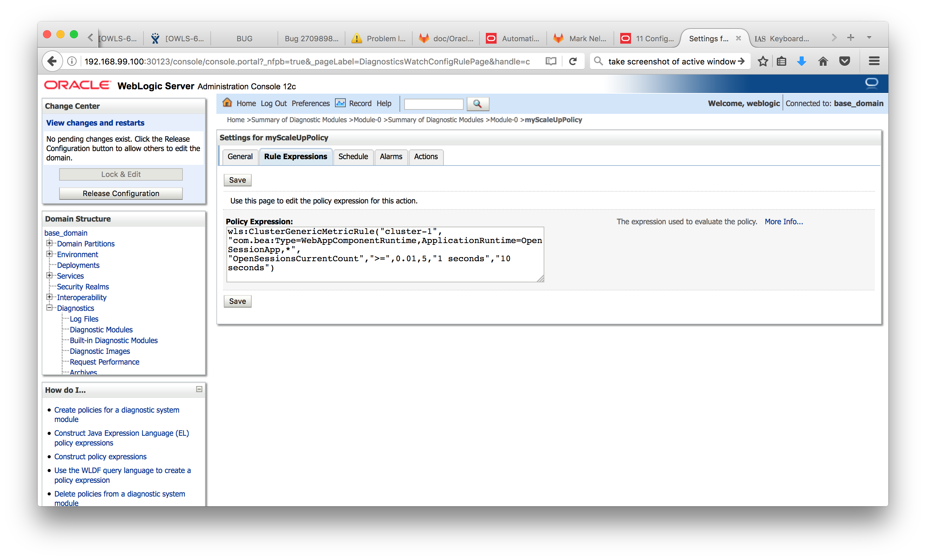Collapse the How do I panel
The image size is (926, 560).
pos(199,389)
